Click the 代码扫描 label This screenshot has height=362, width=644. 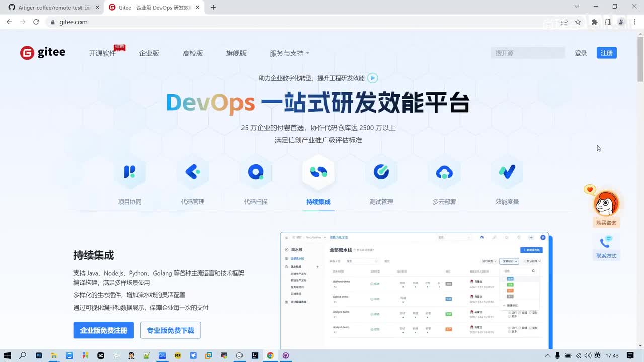click(x=256, y=202)
